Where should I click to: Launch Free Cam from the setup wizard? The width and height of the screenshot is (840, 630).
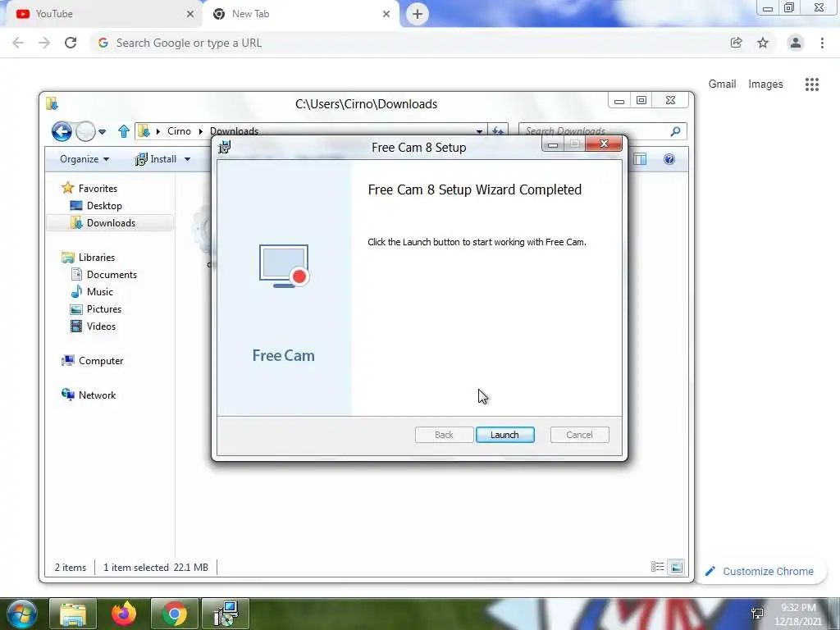[x=504, y=435]
